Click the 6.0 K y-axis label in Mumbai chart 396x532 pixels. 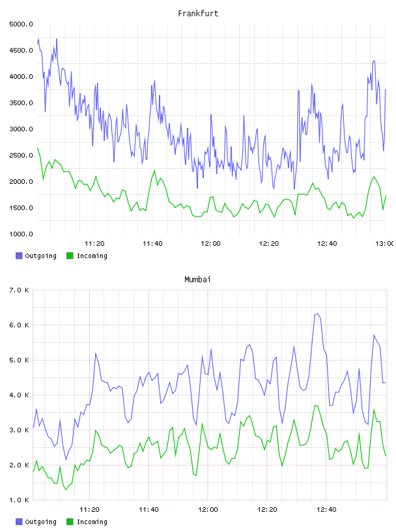(19, 325)
